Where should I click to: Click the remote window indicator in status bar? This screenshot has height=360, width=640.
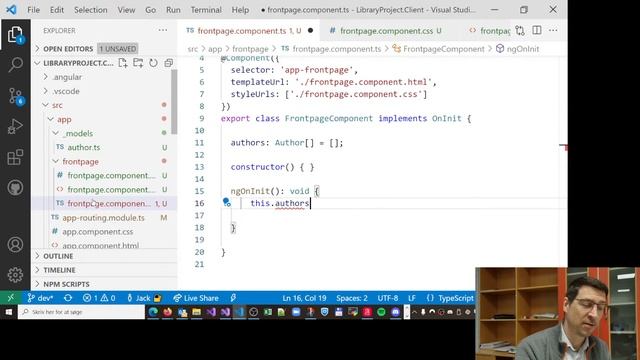pos(11,298)
